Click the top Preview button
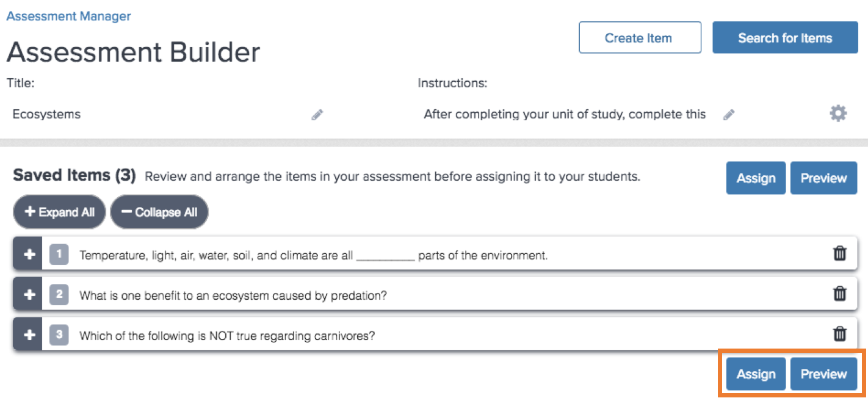This screenshot has height=409, width=868. tap(823, 178)
